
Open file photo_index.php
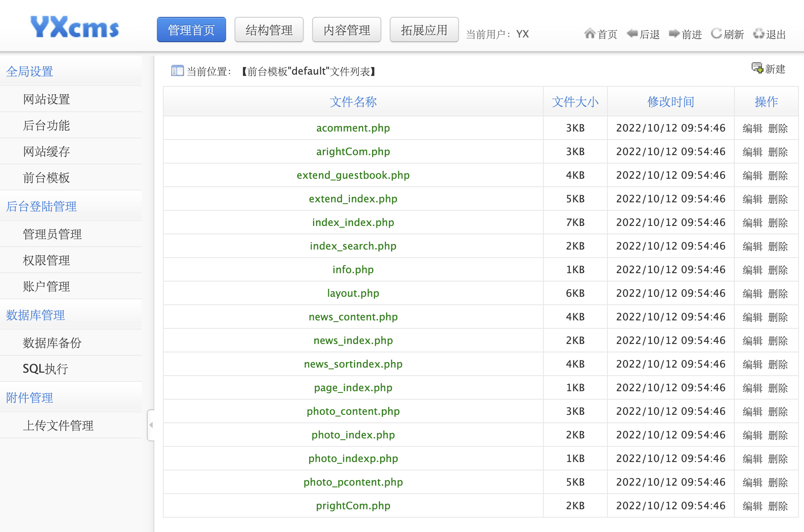point(353,435)
